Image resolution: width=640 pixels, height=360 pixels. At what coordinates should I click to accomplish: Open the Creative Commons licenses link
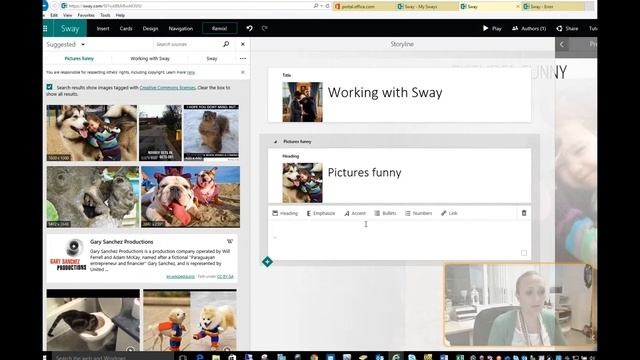167,87
